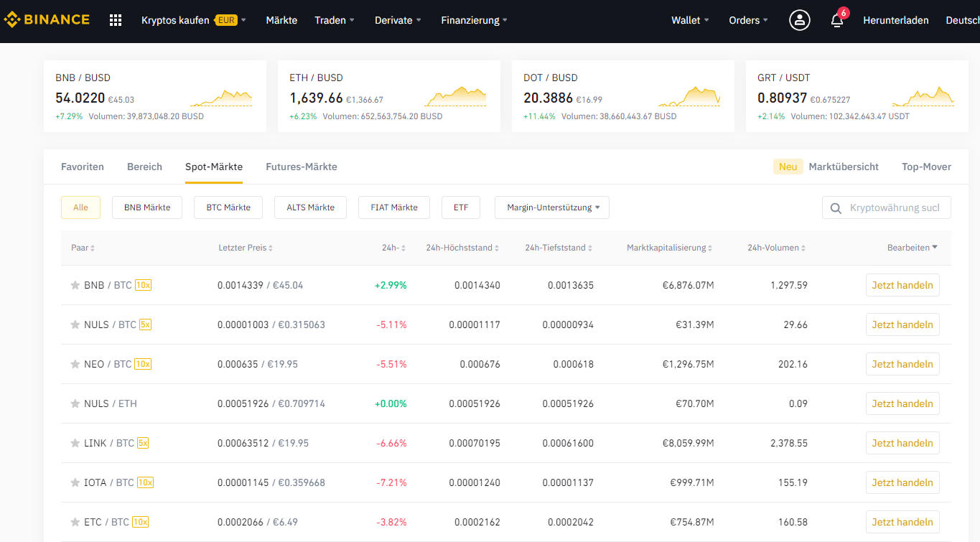Filter by ETF markets
This screenshot has height=542, width=980.
[x=461, y=207]
